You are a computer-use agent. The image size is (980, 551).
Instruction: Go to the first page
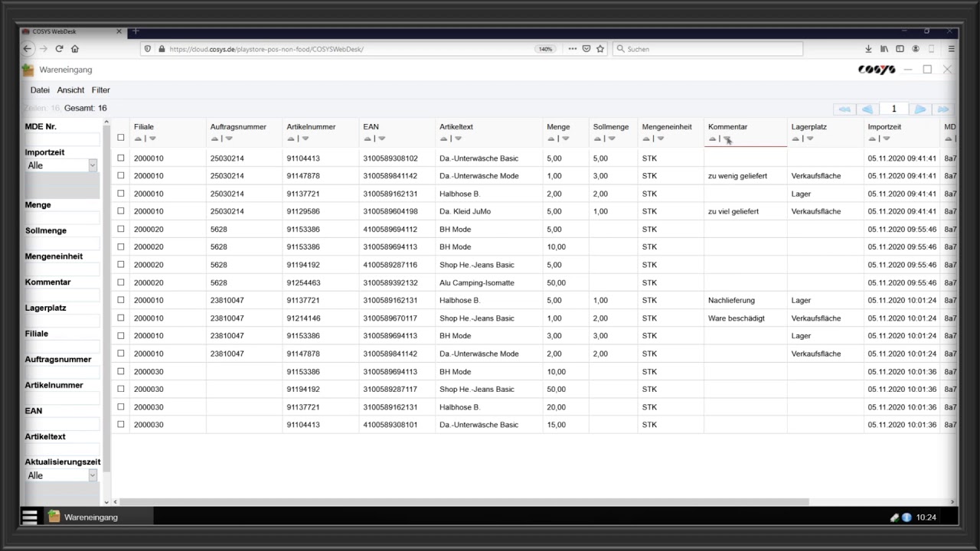pos(844,109)
